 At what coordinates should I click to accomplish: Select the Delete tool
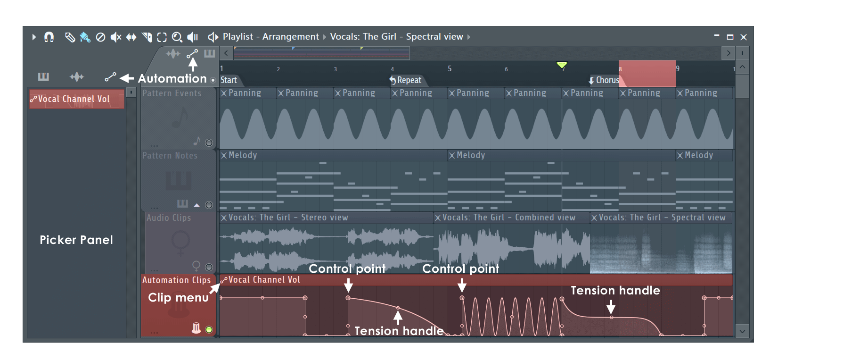click(100, 37)
